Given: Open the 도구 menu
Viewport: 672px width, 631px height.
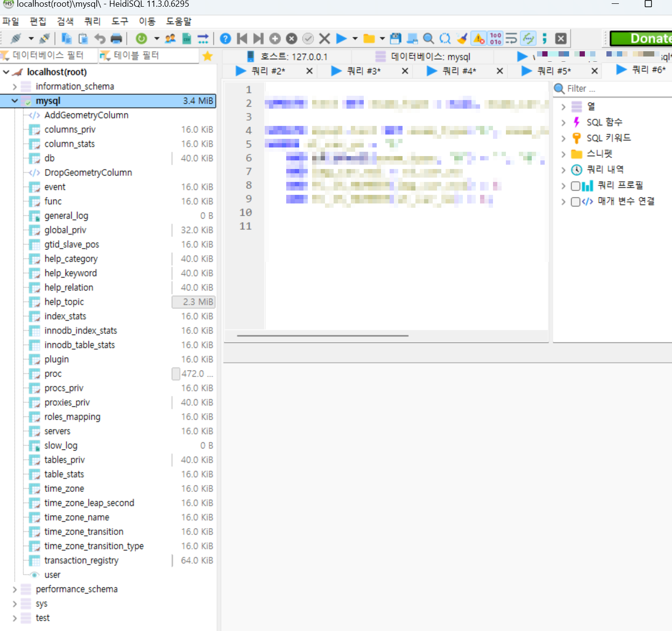Looking at the screenshot, I should coord(120,22).
